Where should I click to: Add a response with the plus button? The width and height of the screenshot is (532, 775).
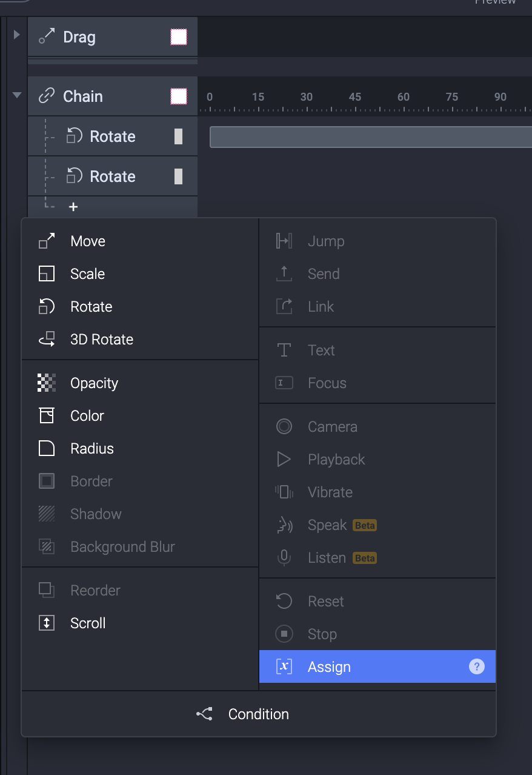point(73,207)
